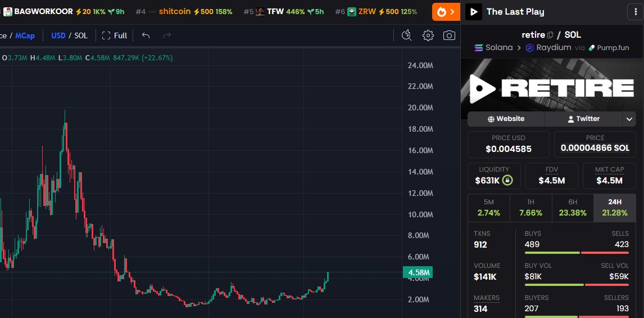Click the 0.00004866 SOL price box
Screen dimensions: 644x318
(x=595, y=145)
